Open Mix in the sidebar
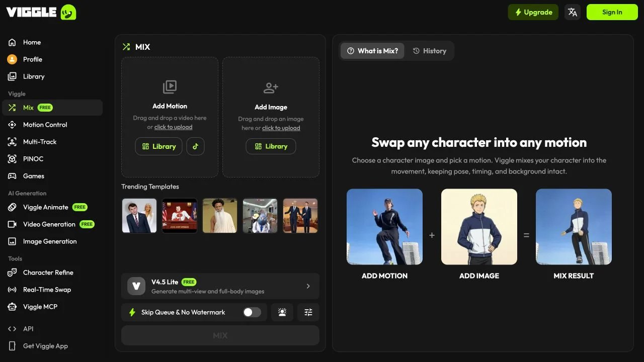 click(52, 108)
